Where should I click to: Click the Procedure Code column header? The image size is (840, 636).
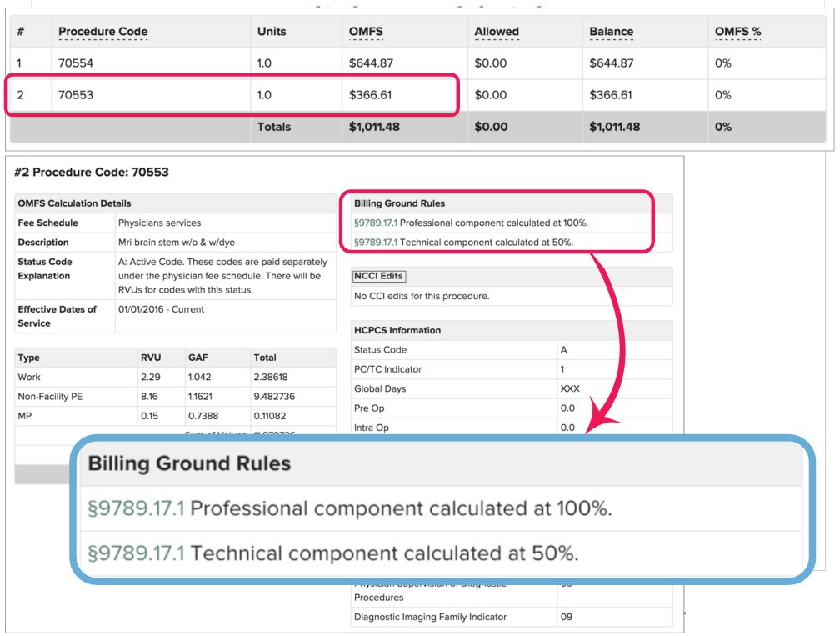(x=102, y=32)
